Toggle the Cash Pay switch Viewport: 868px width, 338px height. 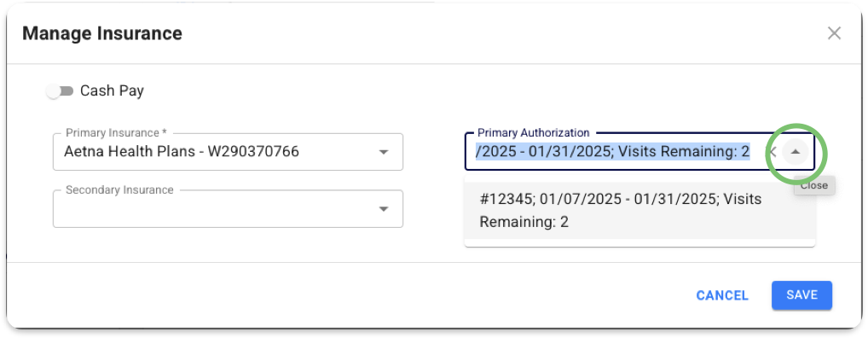click(60, 90)
